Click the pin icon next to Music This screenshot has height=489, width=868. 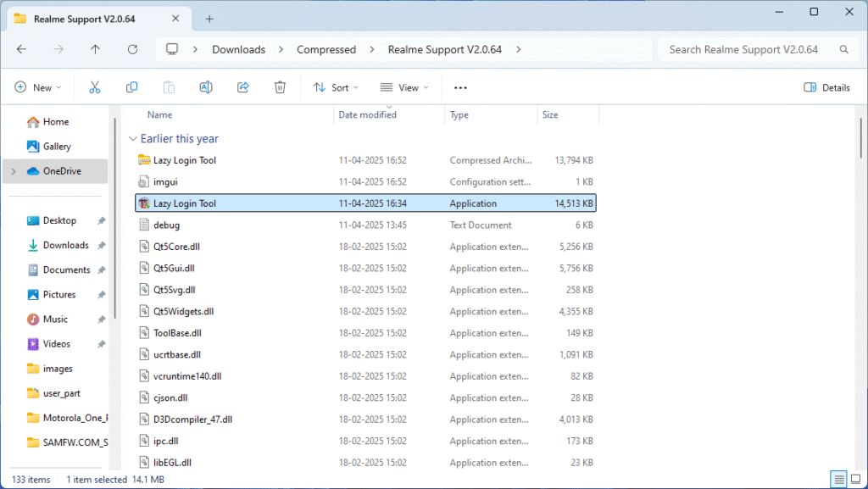coord(102,320)
